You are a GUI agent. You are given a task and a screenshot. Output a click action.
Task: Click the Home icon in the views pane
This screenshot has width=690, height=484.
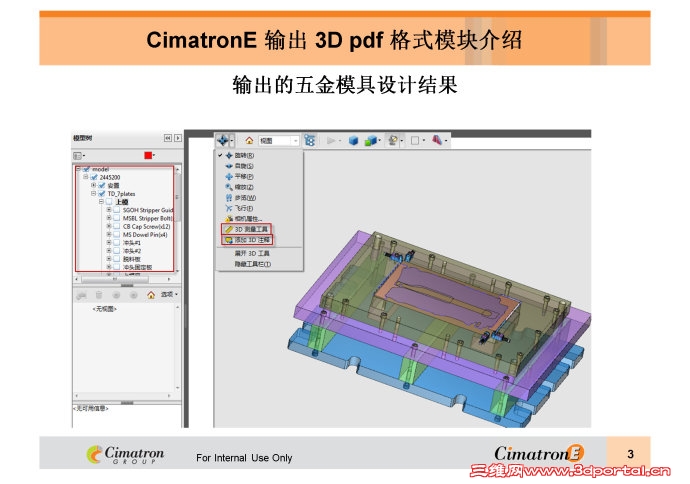click(x=151, y=295)
